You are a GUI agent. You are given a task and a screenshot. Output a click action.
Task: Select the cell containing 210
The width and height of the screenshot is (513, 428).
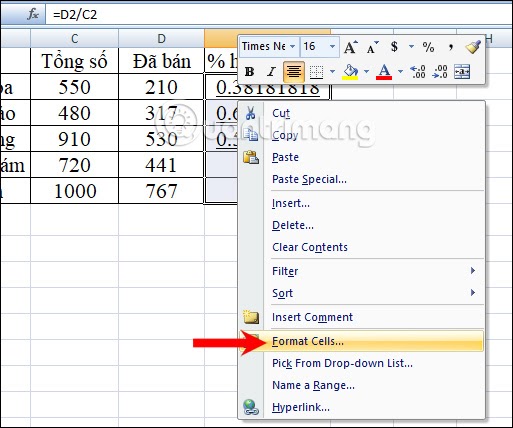pyautogui.click(x=161, y=87)
